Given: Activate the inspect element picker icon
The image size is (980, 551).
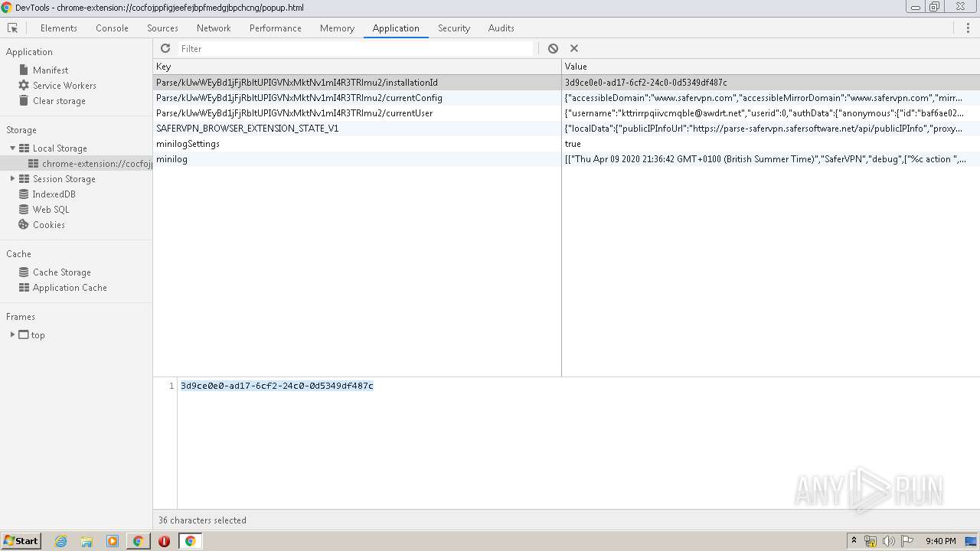Looking at the screenshot, I should [12, 28].
